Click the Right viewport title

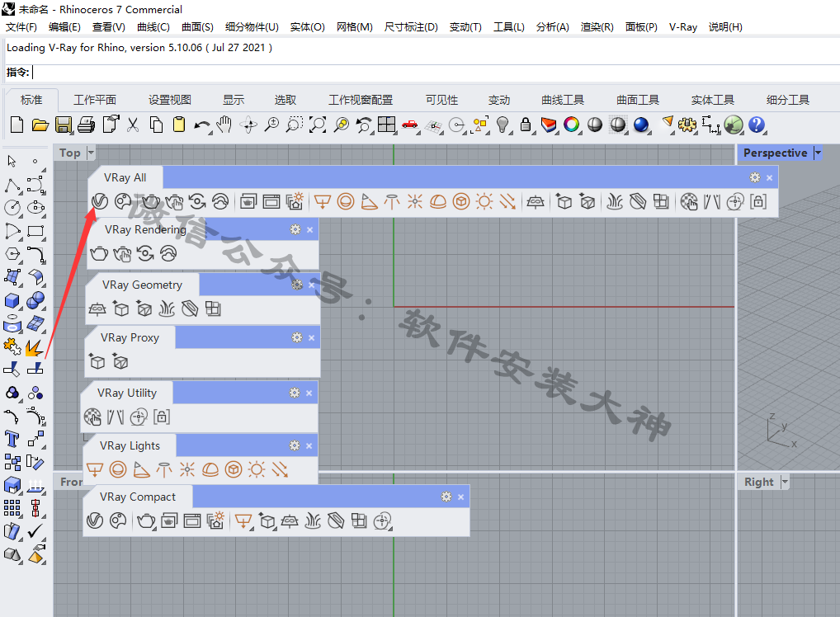coord(758,482)
